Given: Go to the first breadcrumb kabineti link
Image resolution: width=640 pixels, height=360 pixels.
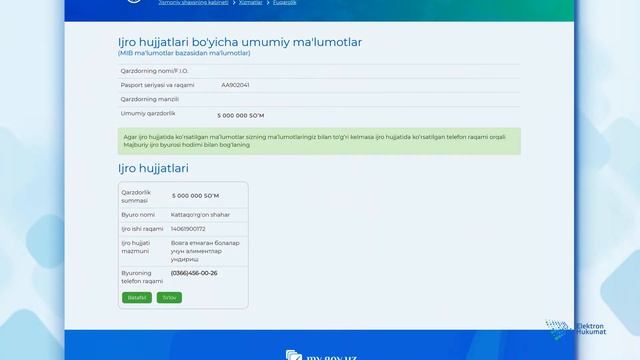Looking at the screenshot, I should pyautogui.click(x=193, y=2).
